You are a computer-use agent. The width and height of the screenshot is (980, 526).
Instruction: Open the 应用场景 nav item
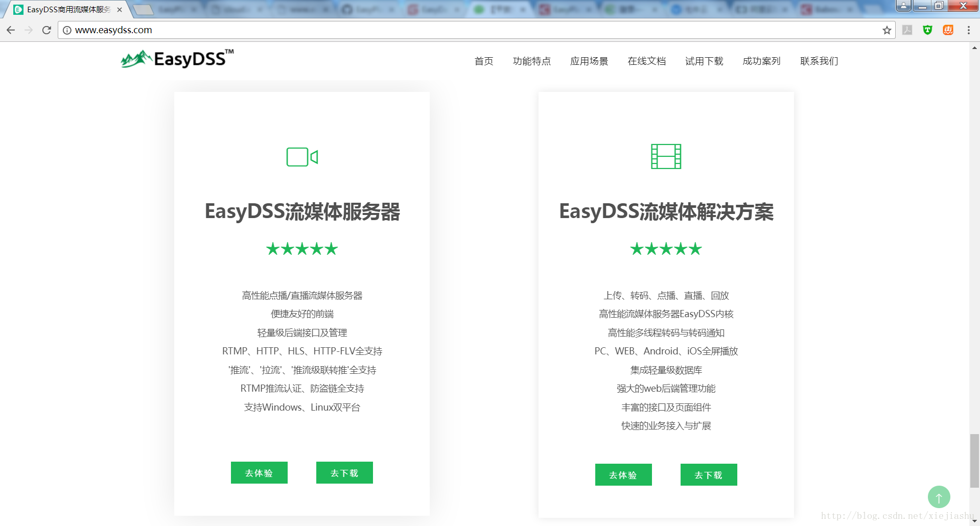pyautogui.click(x=589, y=61)
